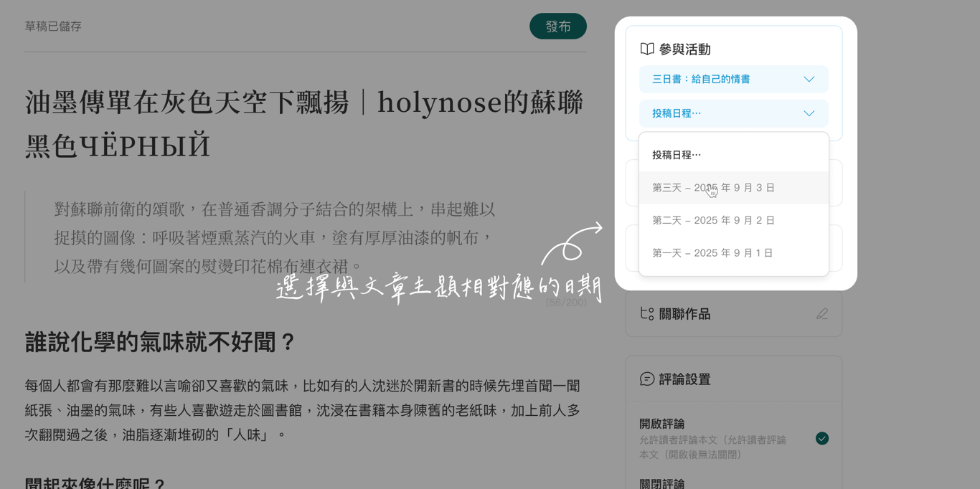Choose the 投稿日程… placeholder in the list
Viewport: 980px width, 489px height.
click(733, 155)
